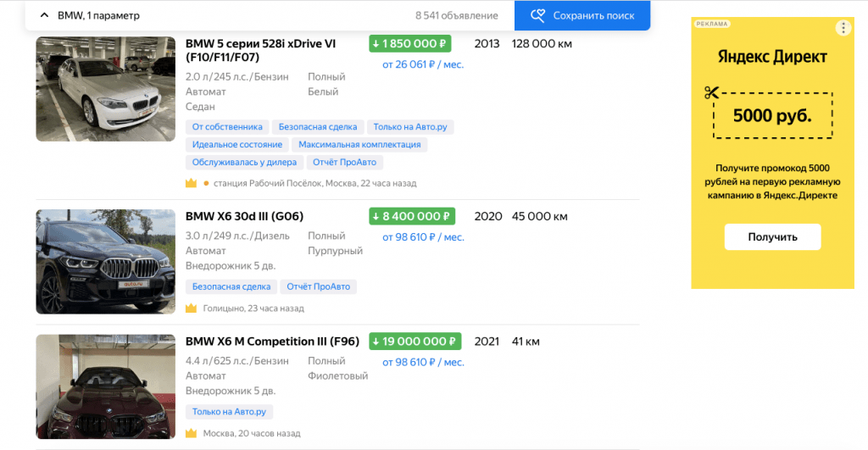Click Максимальная комплектация tag

359,144
